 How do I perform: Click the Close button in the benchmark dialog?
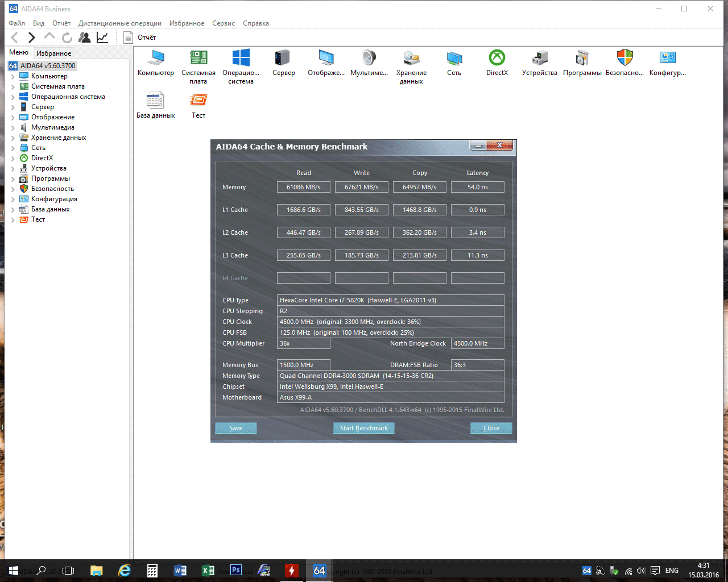click(491, 428)
